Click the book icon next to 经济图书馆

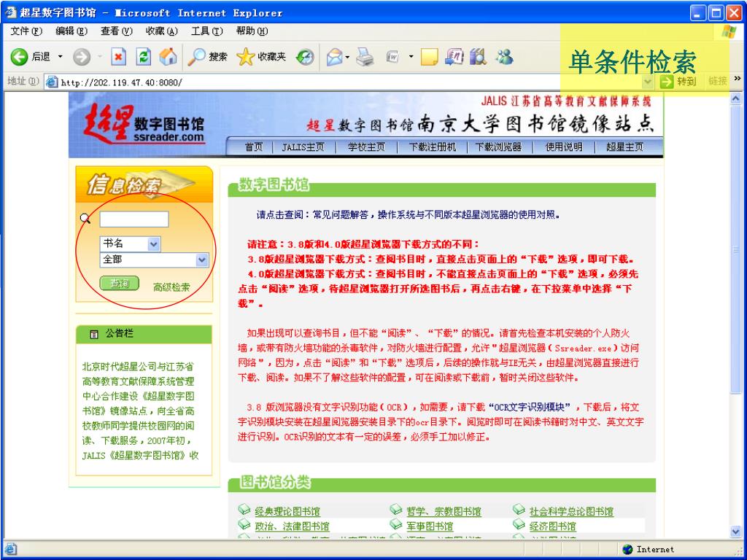click(x=519, y=525)
